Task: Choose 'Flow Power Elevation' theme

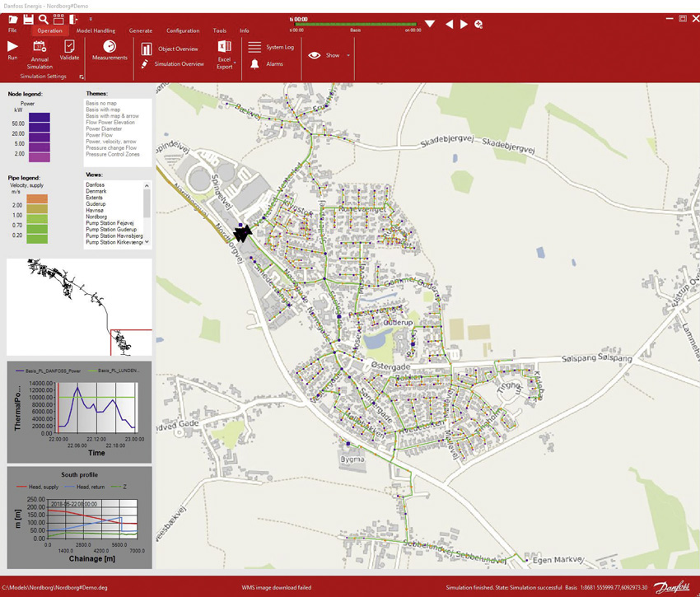Action: point(110,123)
